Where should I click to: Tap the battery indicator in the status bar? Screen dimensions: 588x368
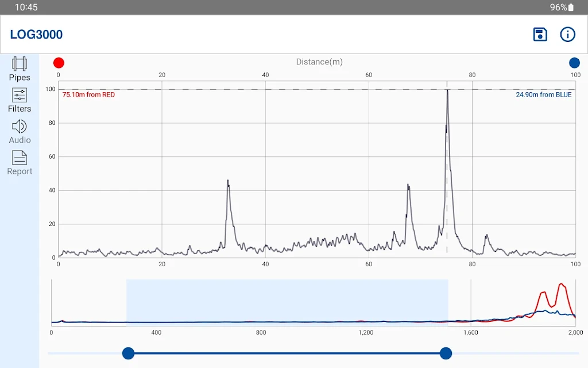tap(571, 7)
